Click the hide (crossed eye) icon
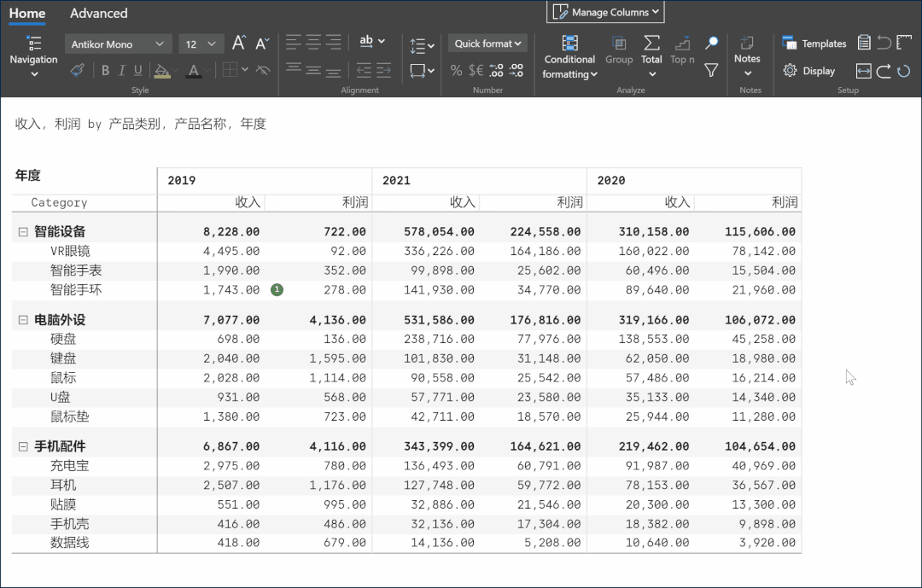The width and height of the screenshot is (922, 588). point(263,70)
